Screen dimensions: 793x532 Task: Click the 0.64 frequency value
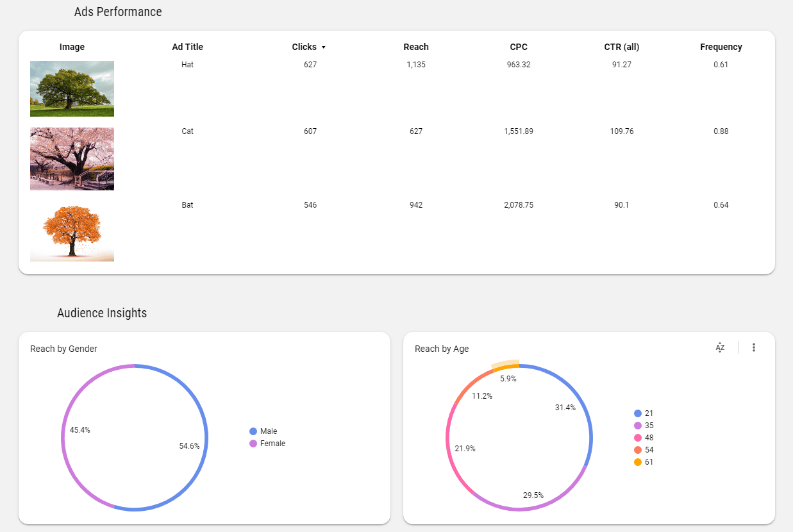(721, 205)
